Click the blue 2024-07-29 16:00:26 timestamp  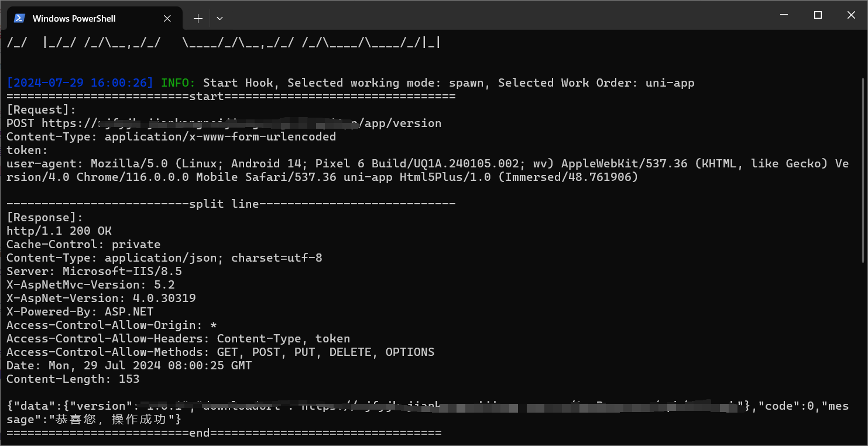80,83
